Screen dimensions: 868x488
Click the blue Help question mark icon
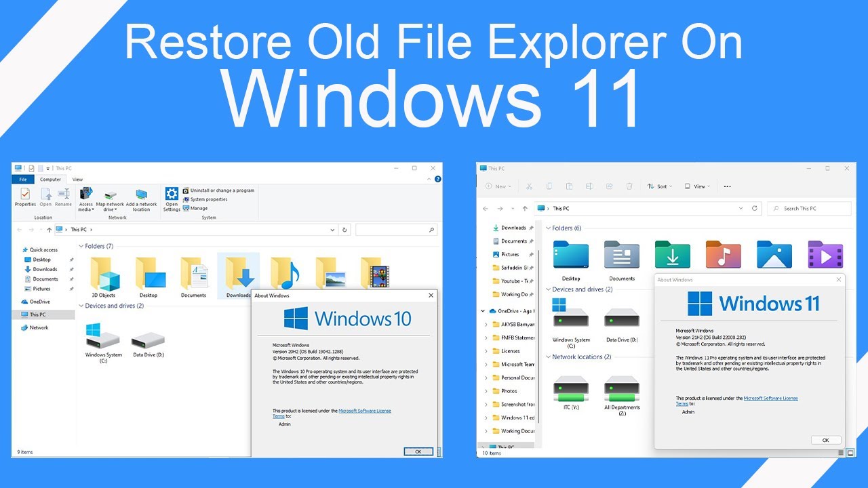(x=437, y=180)
